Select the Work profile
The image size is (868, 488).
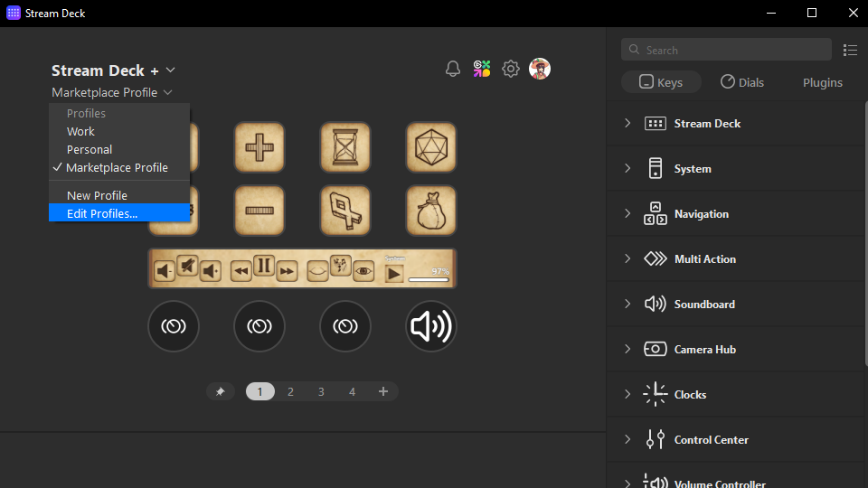click(80, 132)
